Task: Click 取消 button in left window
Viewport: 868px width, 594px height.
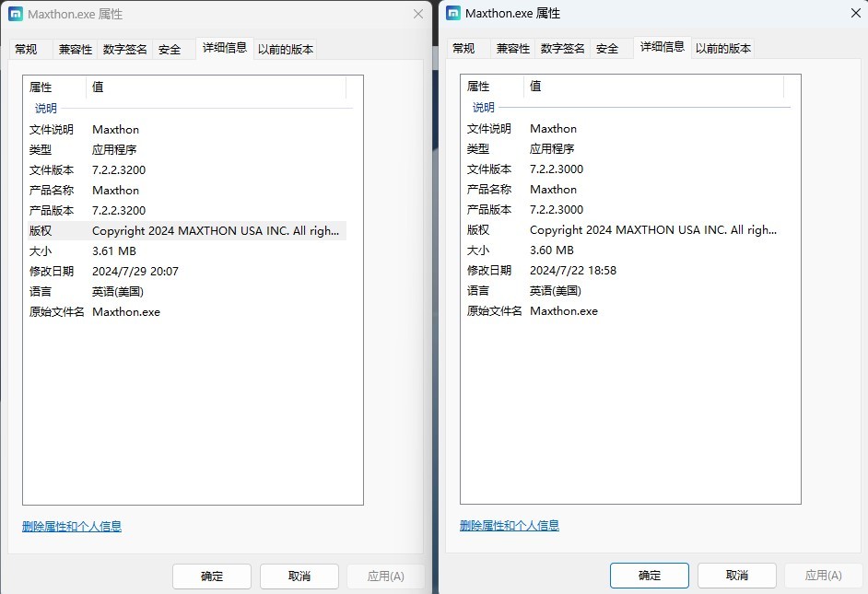Action: [299, 577]
